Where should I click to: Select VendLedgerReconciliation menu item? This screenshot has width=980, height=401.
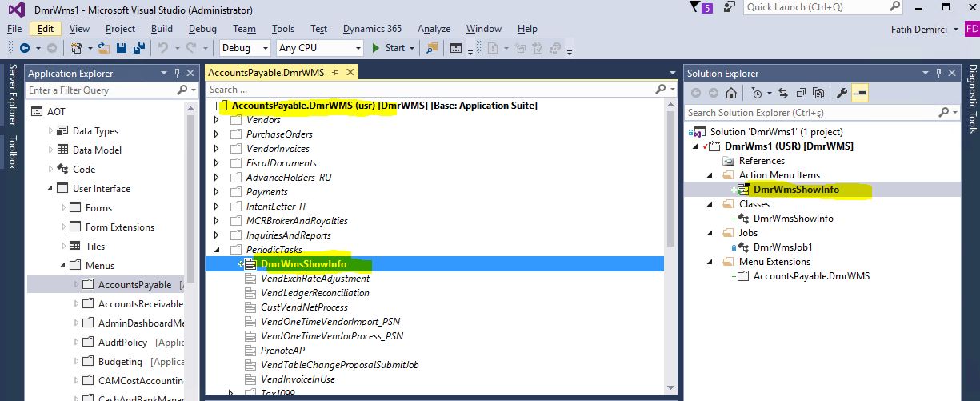point(315,293)
